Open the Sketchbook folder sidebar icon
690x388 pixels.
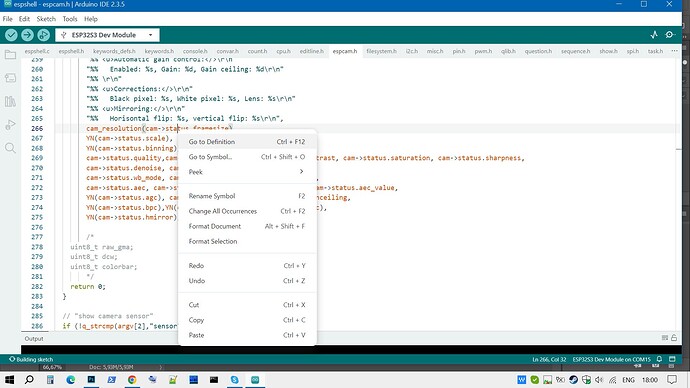(10, 55)
